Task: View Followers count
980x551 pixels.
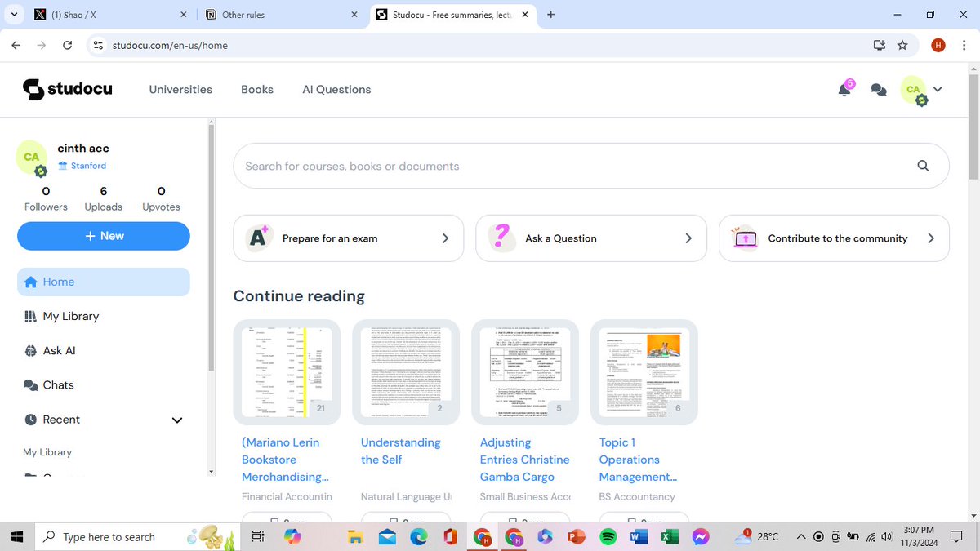Action: [x=46, y=198]
